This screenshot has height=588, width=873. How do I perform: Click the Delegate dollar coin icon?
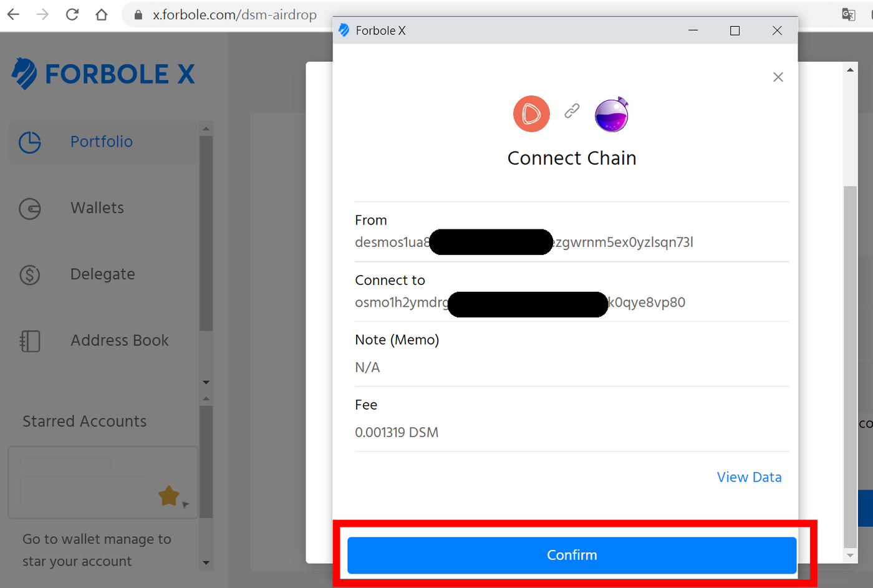[x=30, y=275]
